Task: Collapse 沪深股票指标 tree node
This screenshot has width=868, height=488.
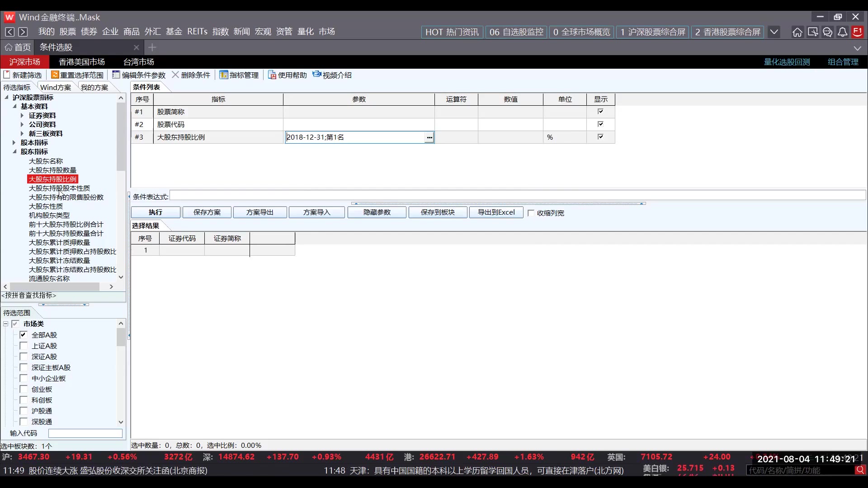Action: click(x=6, y=97)
